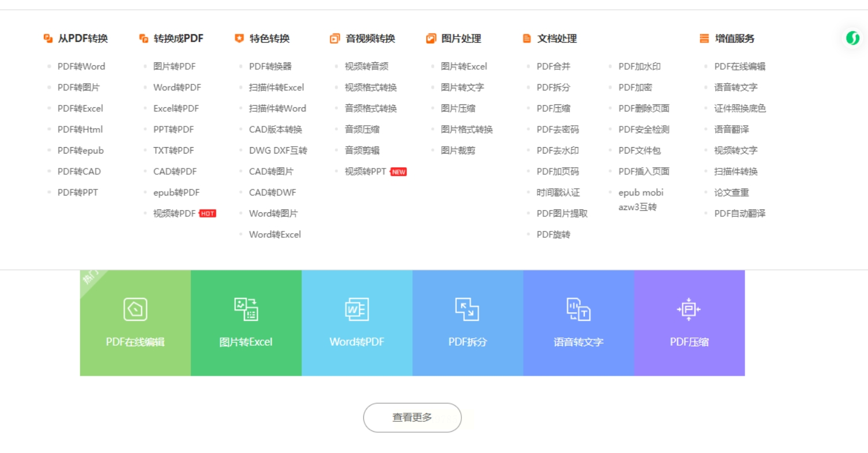Click the 文档处理 category icon

coord(527,39)
